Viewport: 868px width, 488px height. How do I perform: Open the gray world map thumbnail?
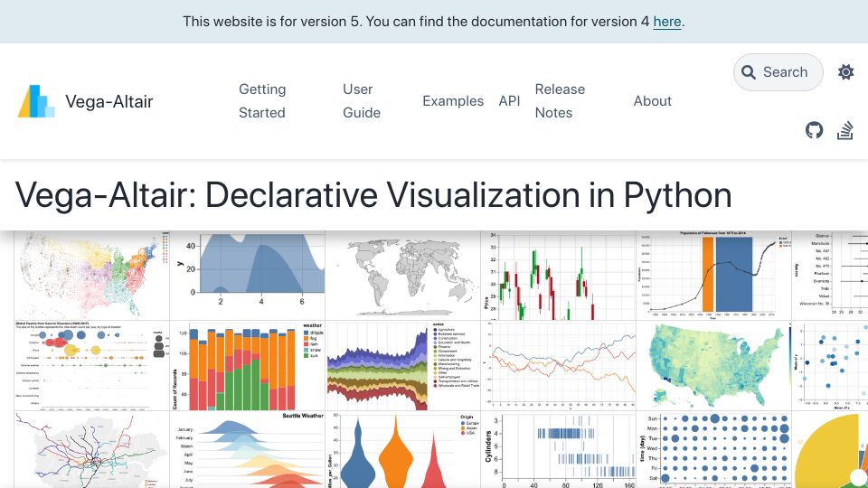pyautogui.click(x=403, y=275)
